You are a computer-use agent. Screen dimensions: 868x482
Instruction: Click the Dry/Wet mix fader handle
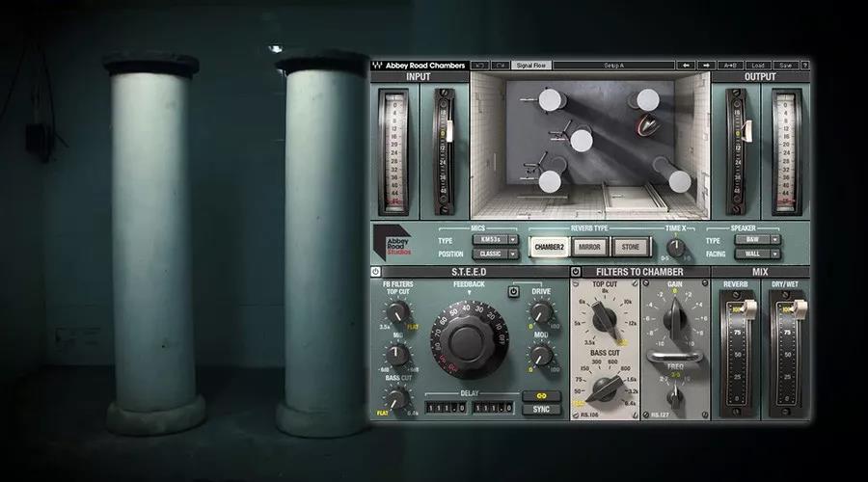click(x=799, y=309)
